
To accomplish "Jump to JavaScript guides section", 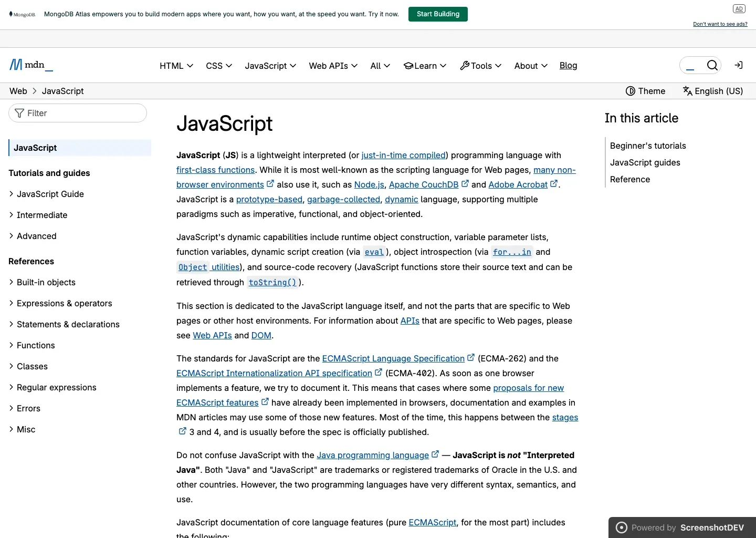I will tap(645, 162).
